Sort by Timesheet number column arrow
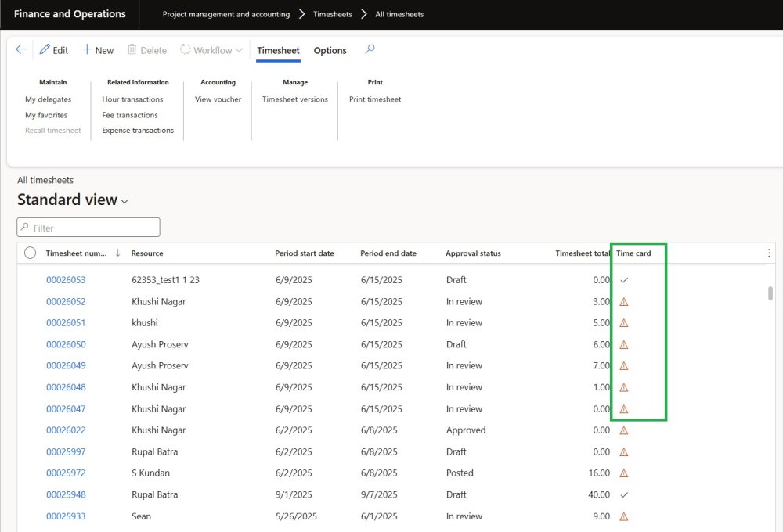 [118, 253]
